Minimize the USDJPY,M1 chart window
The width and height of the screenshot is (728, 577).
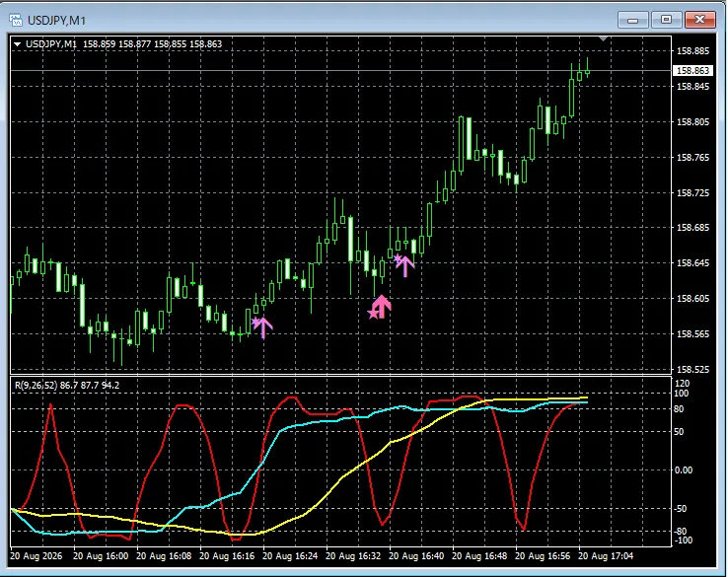633,20
